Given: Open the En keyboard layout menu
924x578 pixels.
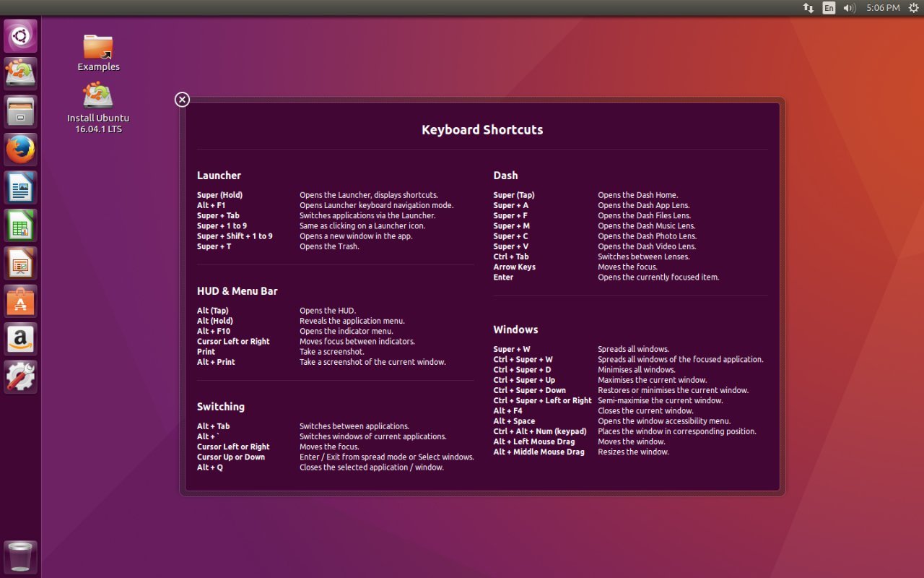Looking at the screenshot, I should pos(829,8).
